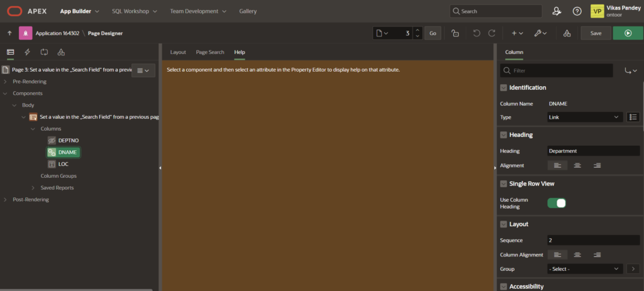Click the page lock icon in toolbar

point(455,33)
